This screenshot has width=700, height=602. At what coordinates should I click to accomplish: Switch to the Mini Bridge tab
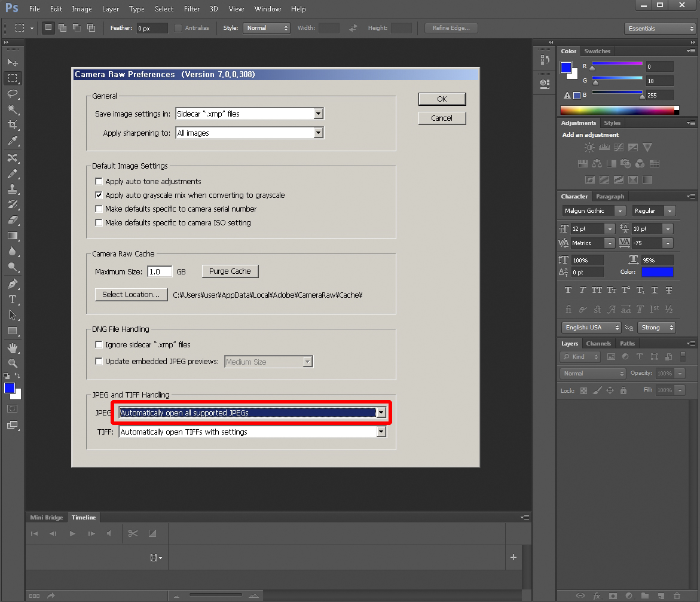click(47, 518)
